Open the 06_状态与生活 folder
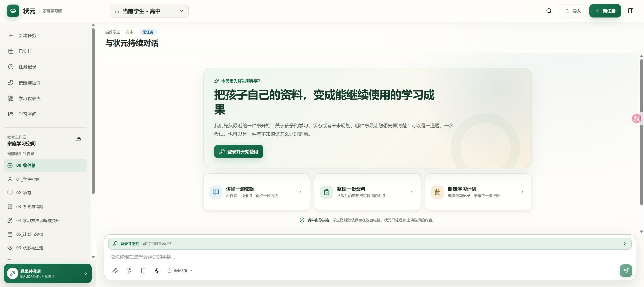Image resolution: width=644 pixels, height=287 pixels. tap(45, 248)
